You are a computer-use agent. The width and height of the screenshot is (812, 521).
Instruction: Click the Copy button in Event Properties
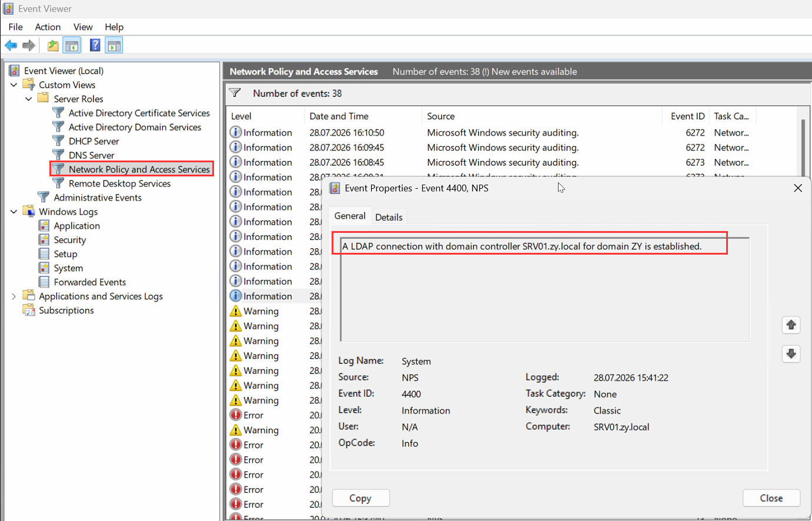360,498
